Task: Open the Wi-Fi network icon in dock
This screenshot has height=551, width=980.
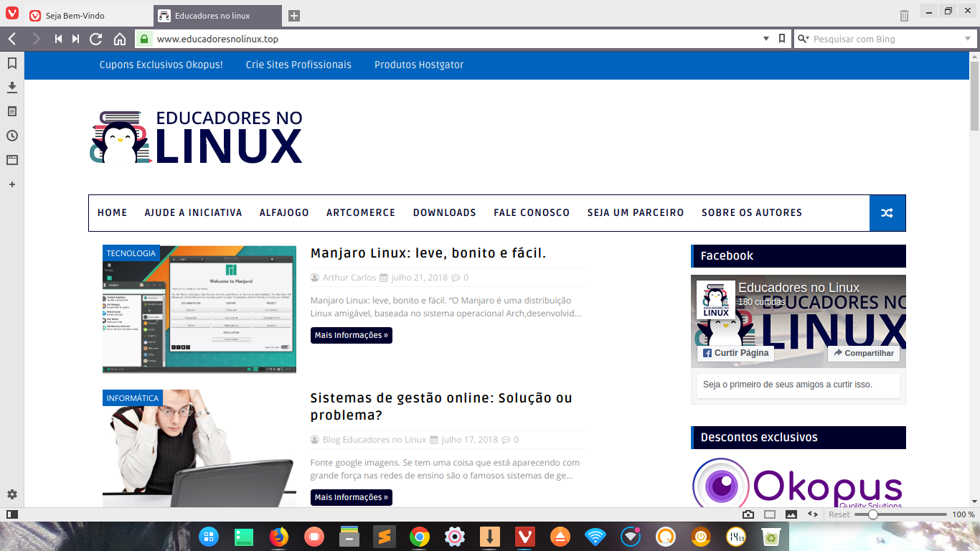Action: (595, 537)
